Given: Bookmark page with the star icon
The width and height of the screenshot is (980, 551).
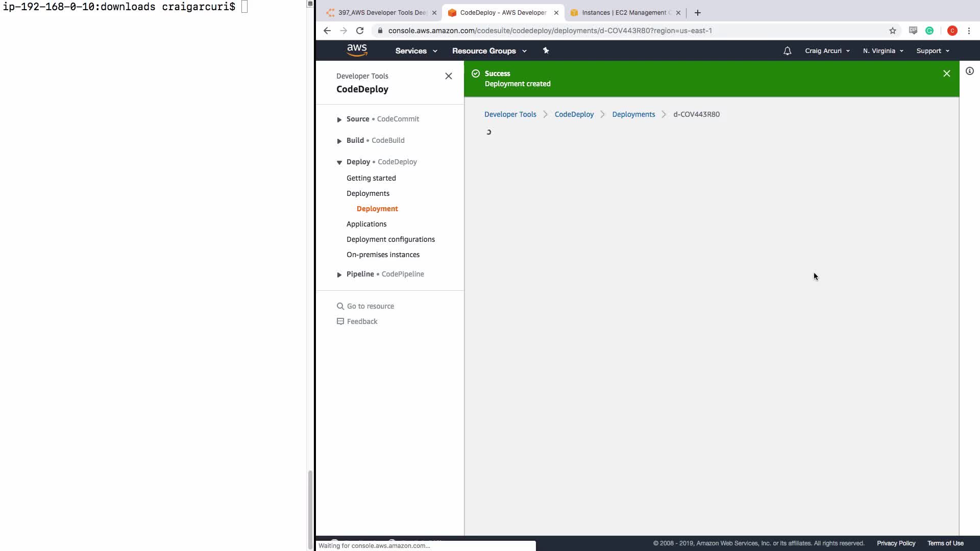Looking at the screenshot, I should click(892, 31).
